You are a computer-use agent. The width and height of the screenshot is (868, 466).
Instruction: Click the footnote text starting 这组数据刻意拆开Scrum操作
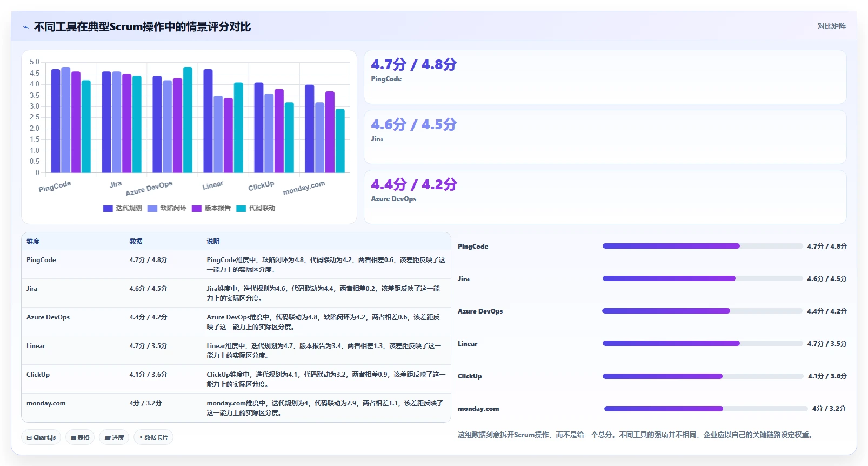[x=636, y=435]
